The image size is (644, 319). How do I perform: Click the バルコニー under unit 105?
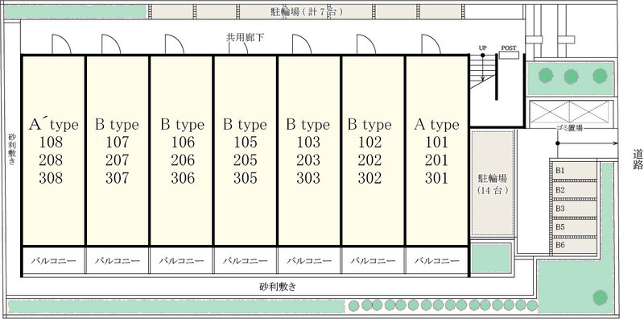pos(246,261)
